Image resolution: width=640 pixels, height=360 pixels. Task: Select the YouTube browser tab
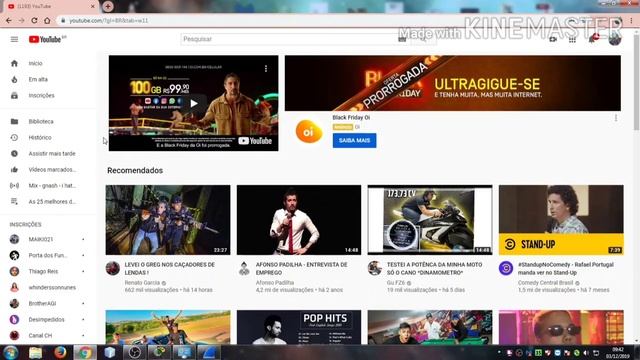pos(51,7)
